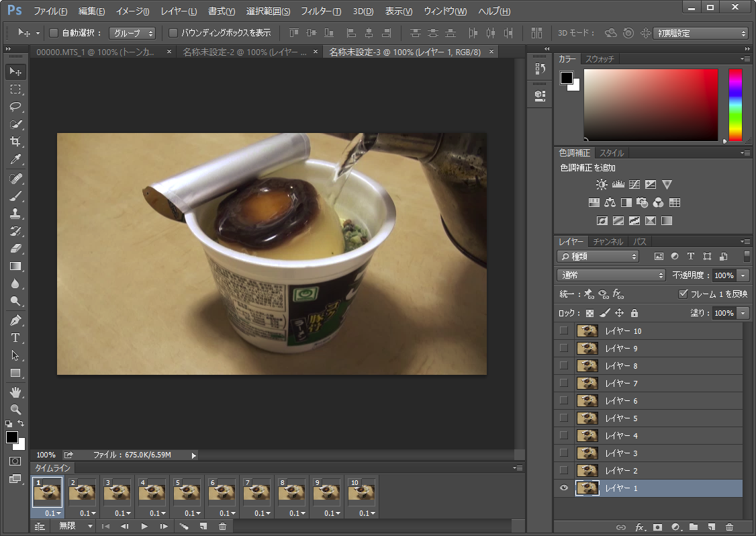Pick the Hand tool
Screen dimensions: 756x536
click(x=15, y=392)
